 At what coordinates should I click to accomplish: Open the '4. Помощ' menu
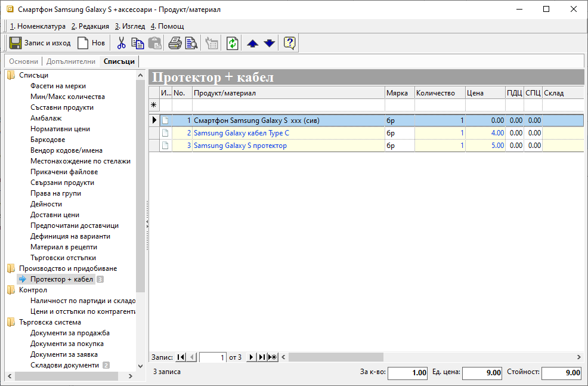point(167,26)
